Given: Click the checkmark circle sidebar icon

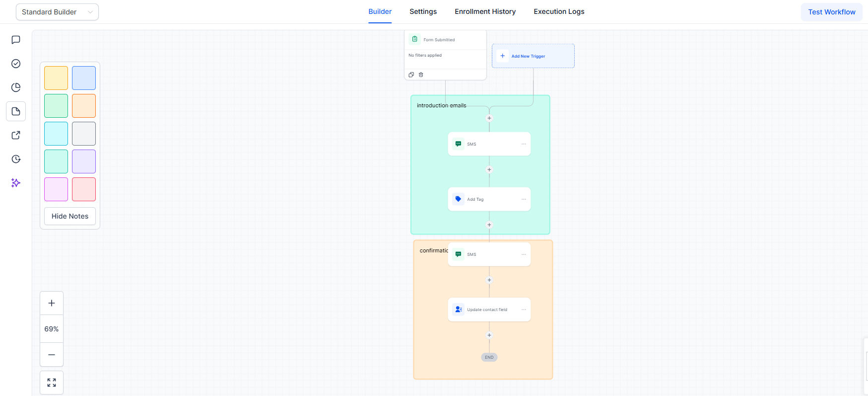Looking at the screenshot, I should (16, 64).
